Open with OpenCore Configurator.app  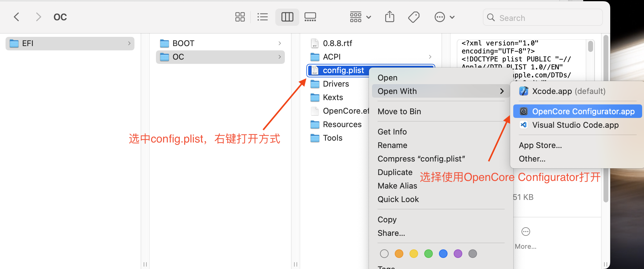(x=577, y=111)
